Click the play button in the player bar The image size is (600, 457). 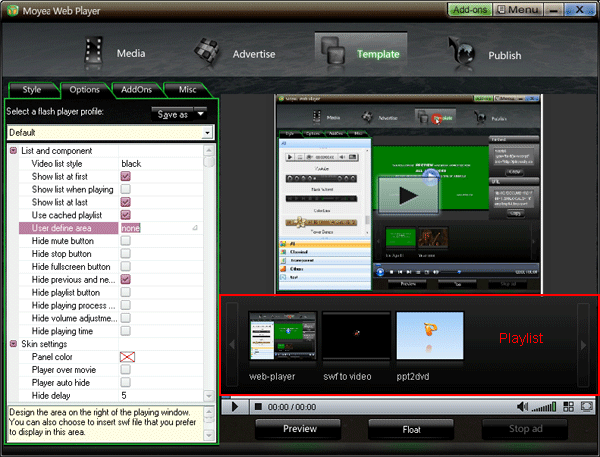[235, 406]
